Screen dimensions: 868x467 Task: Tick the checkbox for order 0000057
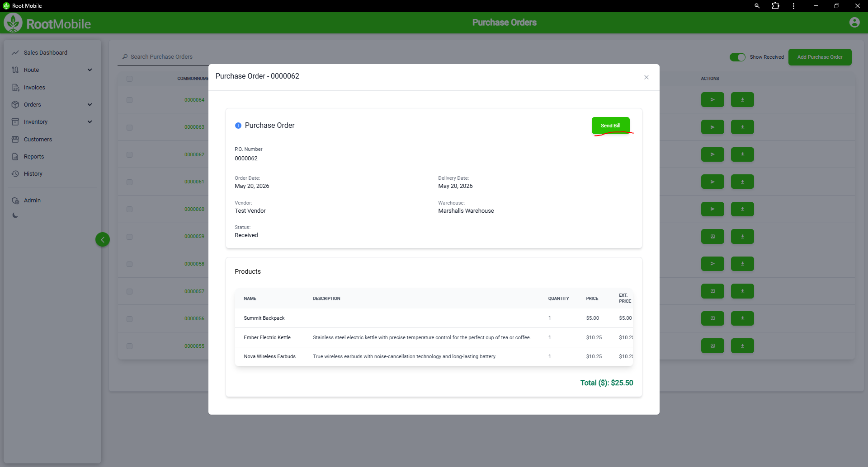pyautogui.click(x=130, y=291)
